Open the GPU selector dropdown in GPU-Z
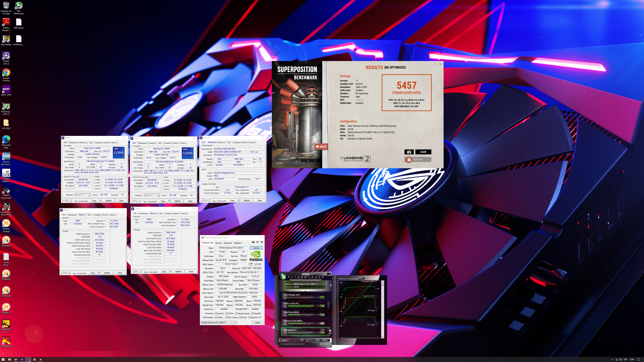The image size is (644, 362). click(219, 322)
